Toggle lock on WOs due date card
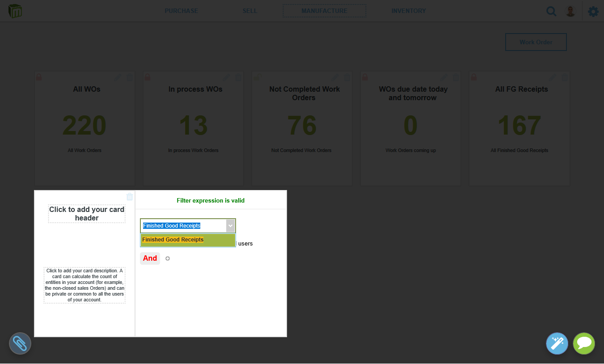The width and height of the screenshot is (604, 364). 365,77
